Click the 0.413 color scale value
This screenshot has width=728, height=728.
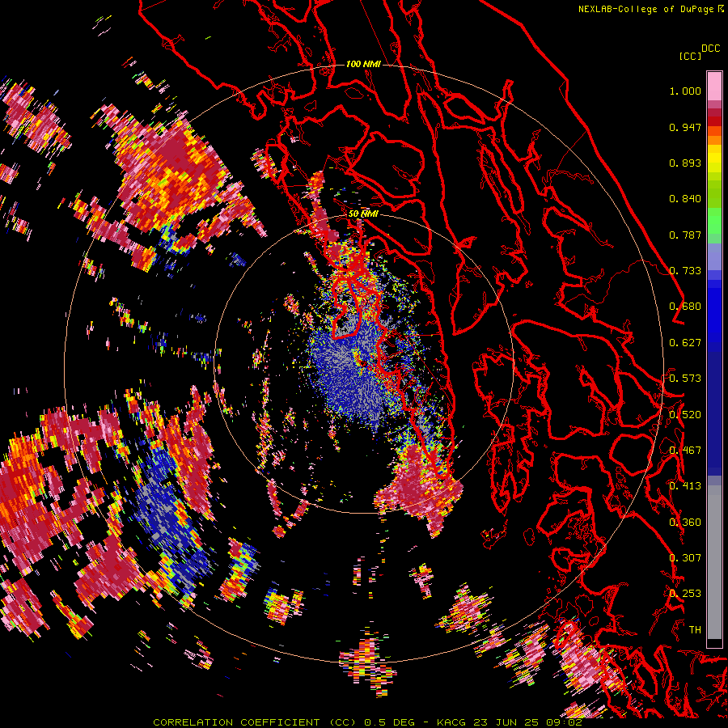(x=685, y=486)
